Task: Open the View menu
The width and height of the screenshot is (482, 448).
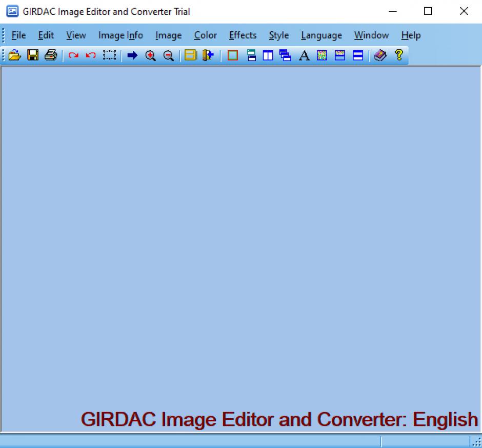Action: pos(76,35)
